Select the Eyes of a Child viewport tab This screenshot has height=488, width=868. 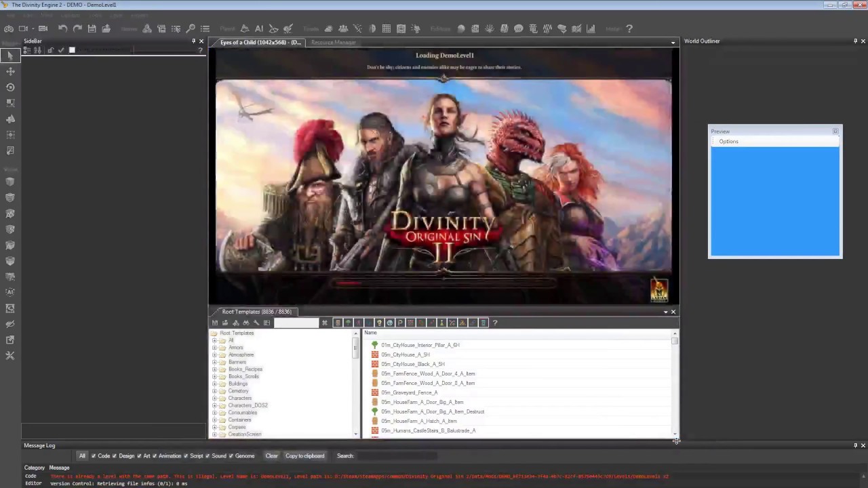pos(260,43)
